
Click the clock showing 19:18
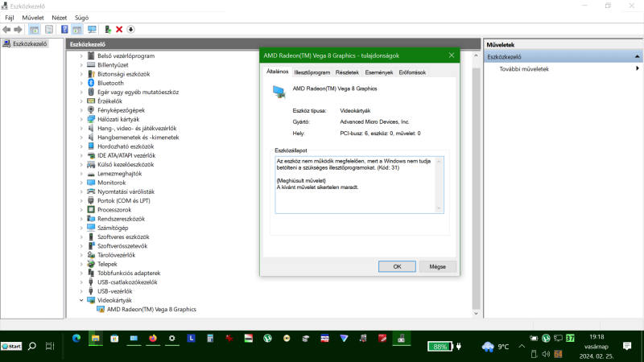click(x=597, y=337)
